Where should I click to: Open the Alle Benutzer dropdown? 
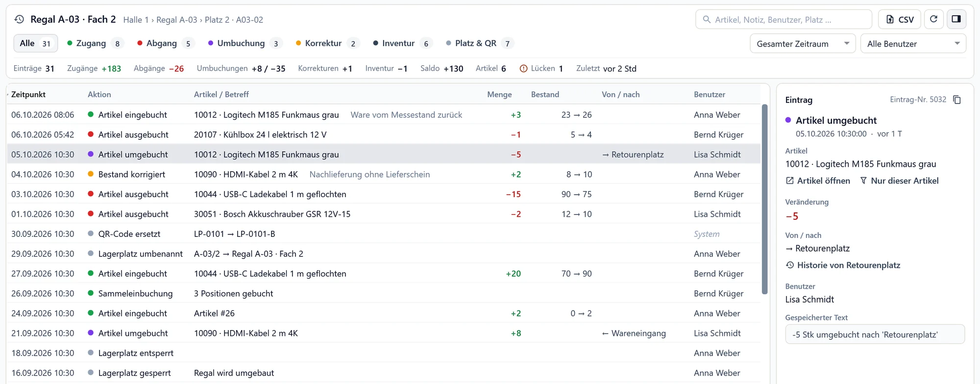click(x=913, y=44)
